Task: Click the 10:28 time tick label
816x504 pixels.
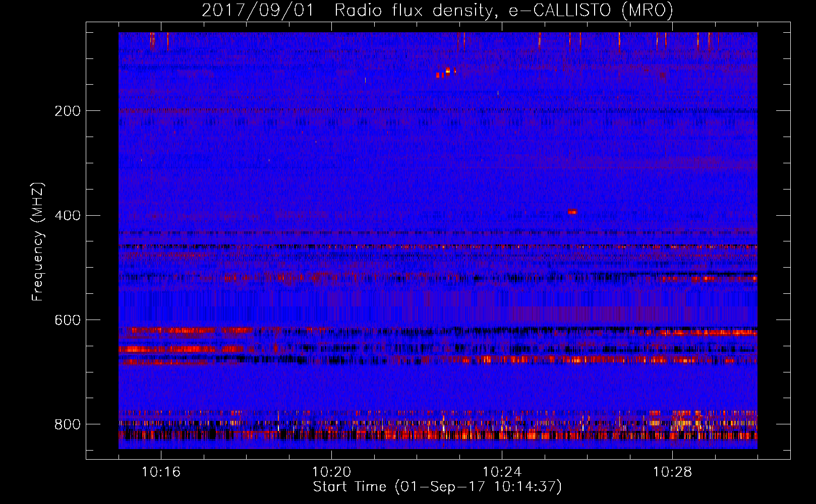Action: coord(672,472)
